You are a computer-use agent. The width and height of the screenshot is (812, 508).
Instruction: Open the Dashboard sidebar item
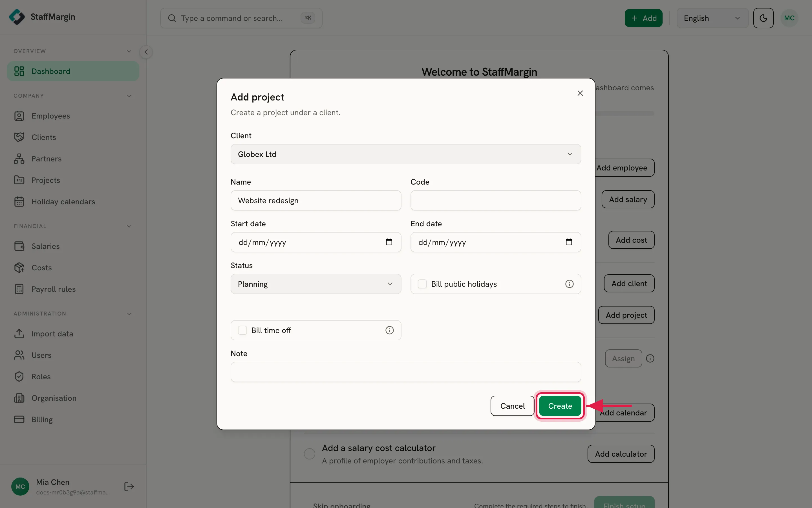(x=73, y=71)
